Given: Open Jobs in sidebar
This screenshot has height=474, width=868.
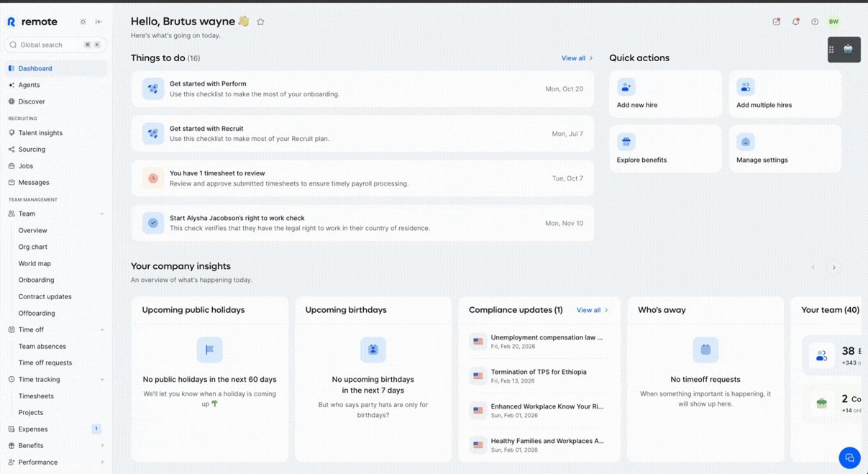Looking at the screenshot, I should 55,166.
